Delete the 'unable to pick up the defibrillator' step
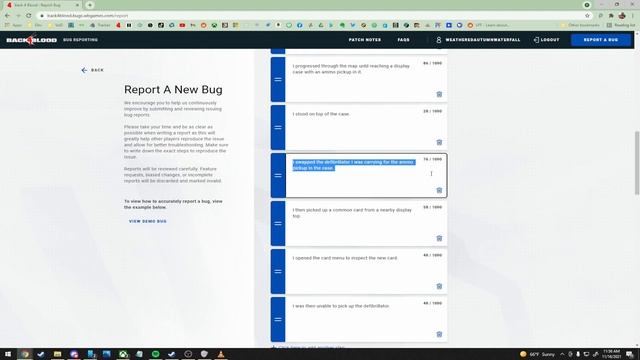This screenshot has width=640, height=360. (x=439, y=334)
